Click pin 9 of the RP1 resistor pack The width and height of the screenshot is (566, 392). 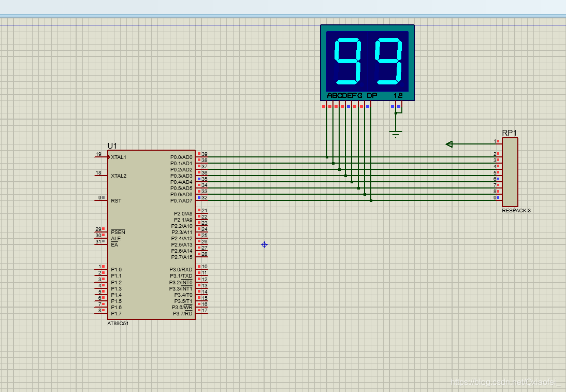click(x=495, y=198)
